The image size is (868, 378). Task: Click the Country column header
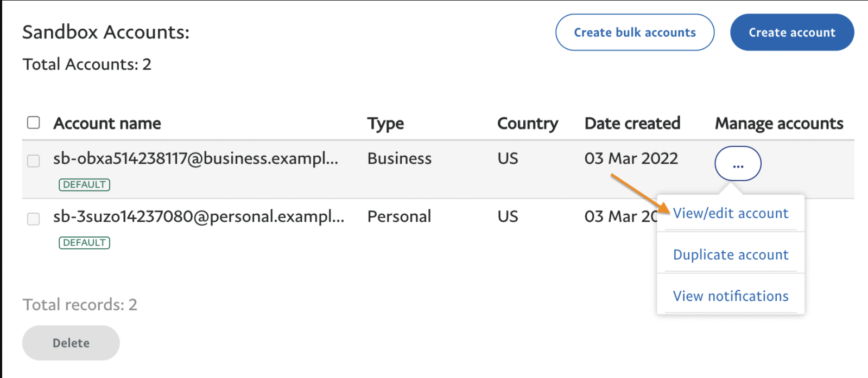click(x=527, y=124)
